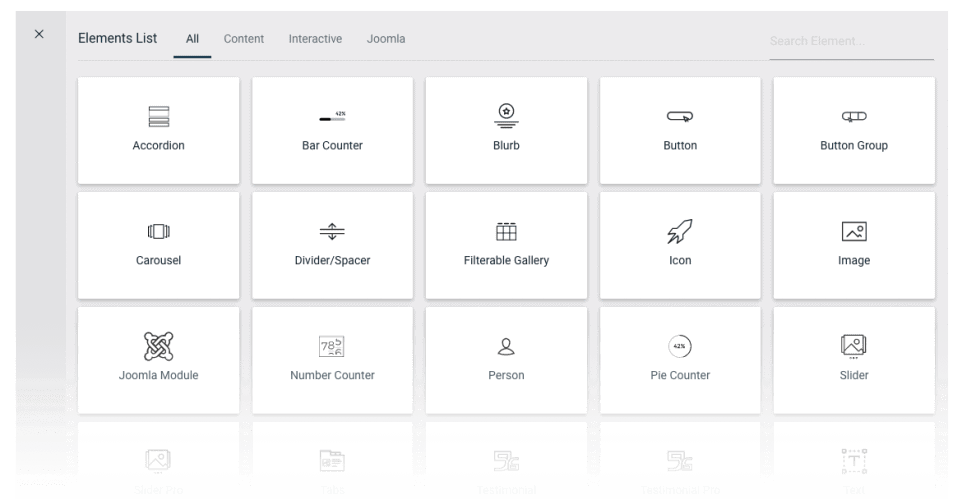Insert the Divider/Spacer icon

tap(332, 231)
